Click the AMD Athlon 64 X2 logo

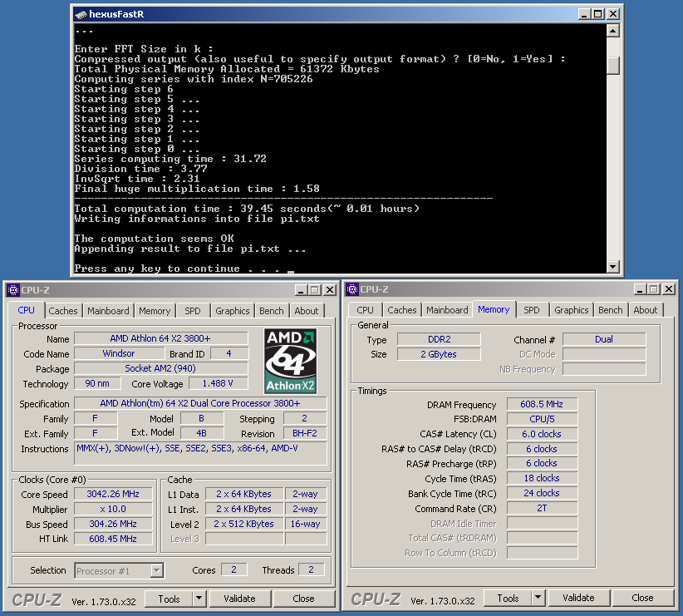291,361
